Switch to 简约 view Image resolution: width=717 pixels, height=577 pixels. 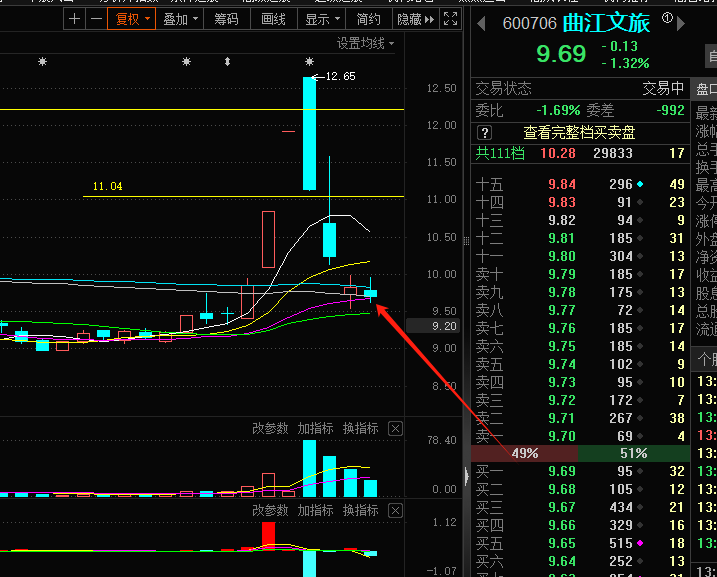coord(369,19)
